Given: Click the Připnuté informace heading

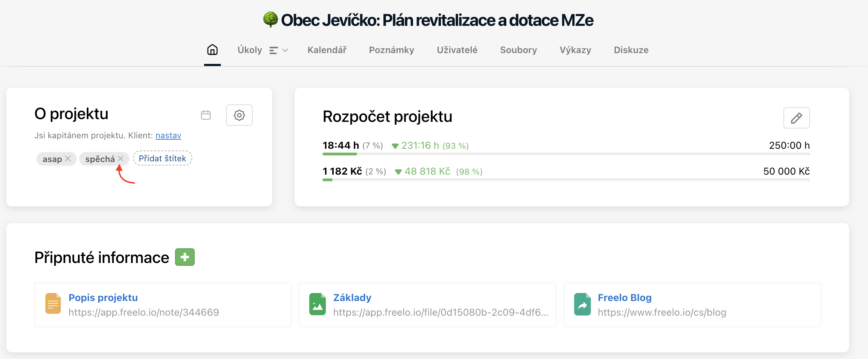Looking at the screenshot, I should [102, 258].
